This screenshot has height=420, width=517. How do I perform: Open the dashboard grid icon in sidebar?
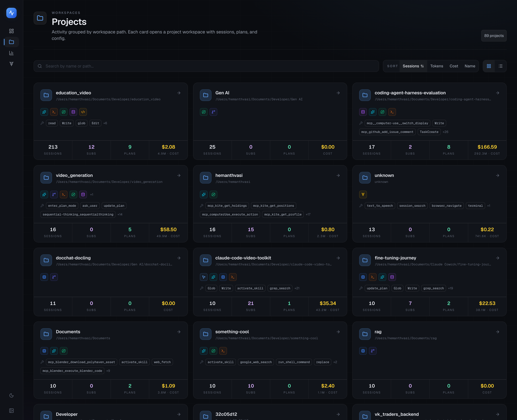11,31
